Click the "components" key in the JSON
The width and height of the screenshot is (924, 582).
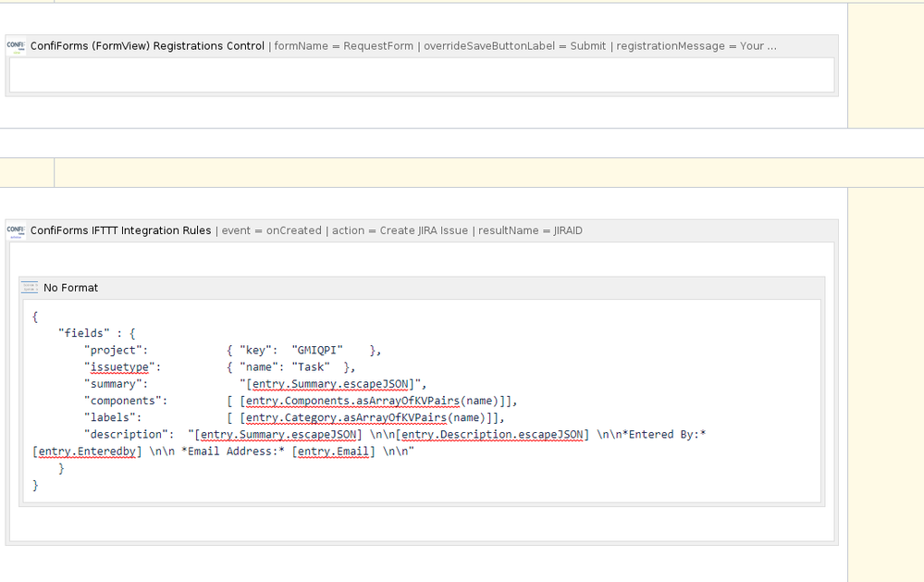click(126, 401)
